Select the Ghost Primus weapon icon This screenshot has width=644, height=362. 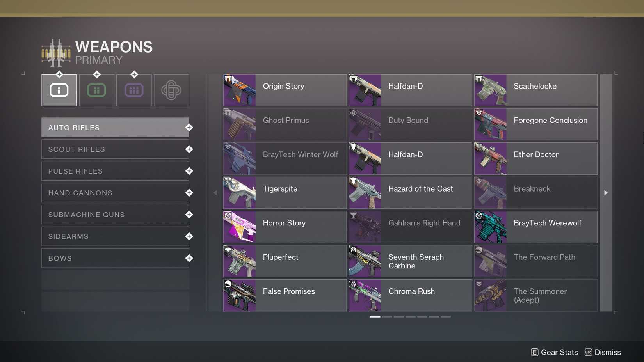coord(239,124)
